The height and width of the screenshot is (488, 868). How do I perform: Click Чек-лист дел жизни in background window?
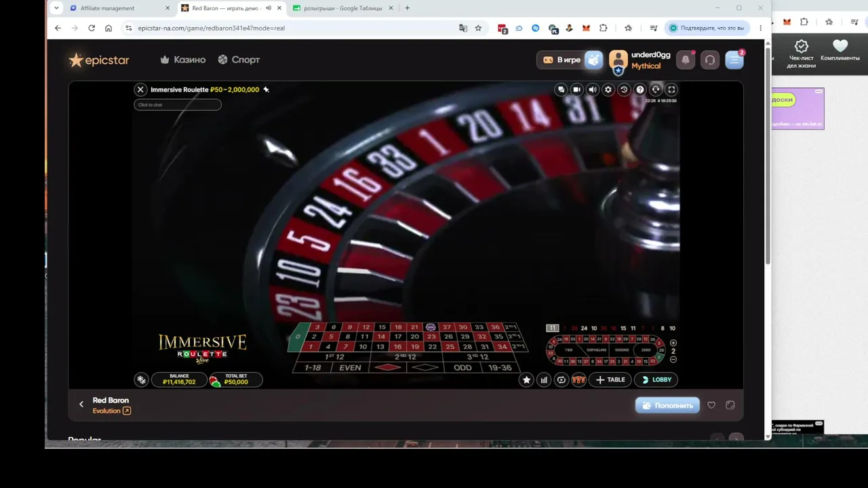[802, 54]
